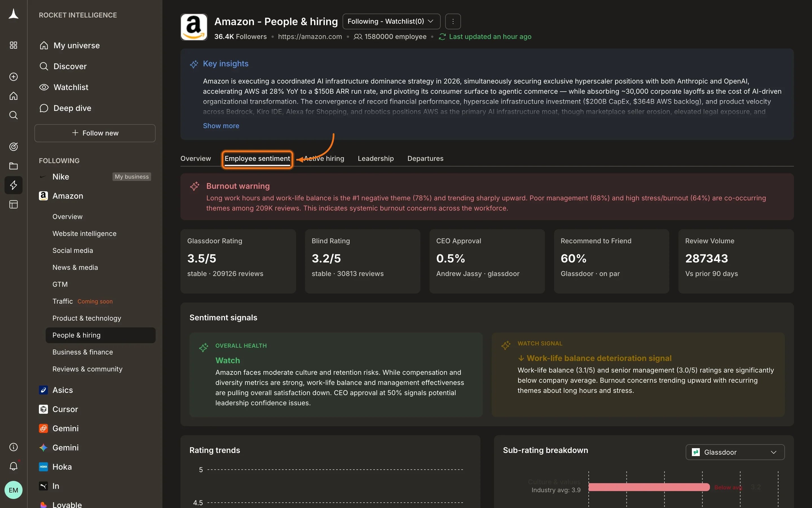The height and width of the screenshot is (508, 812).
Task: Switch to the Overview tab
Action: pyautogui.click(x=196, y=159)
